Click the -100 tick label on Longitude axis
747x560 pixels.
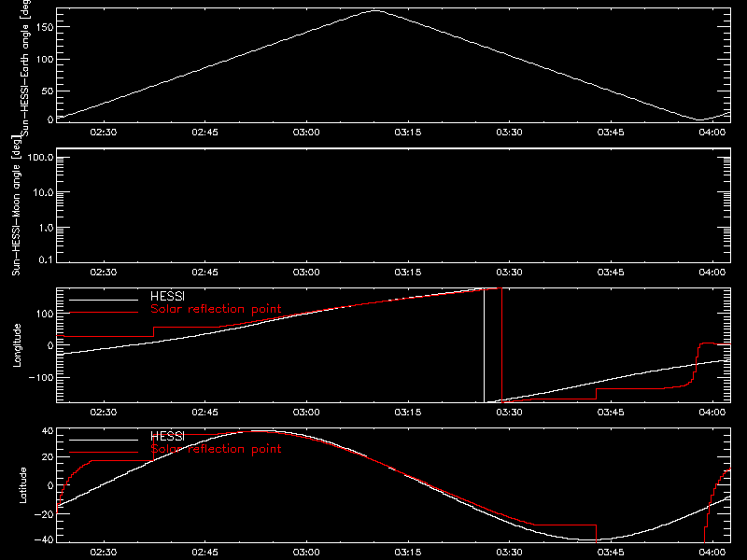pos(41,377)
